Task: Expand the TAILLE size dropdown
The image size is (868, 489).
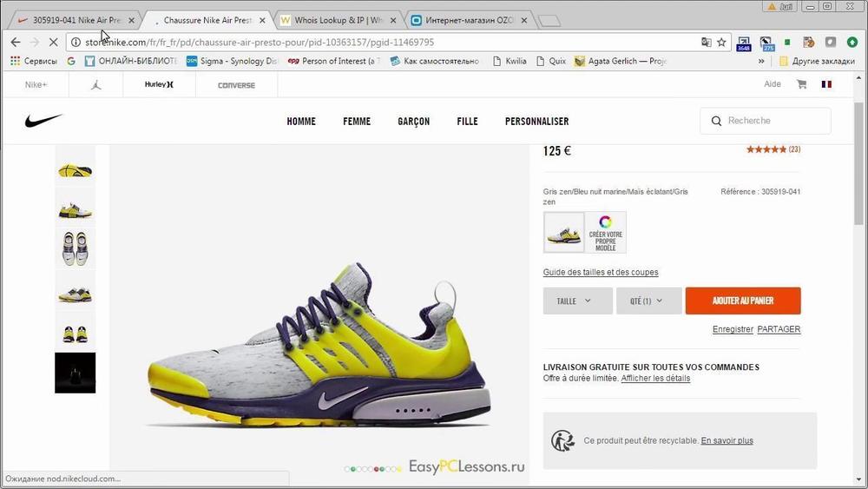Action: (577, 301)
